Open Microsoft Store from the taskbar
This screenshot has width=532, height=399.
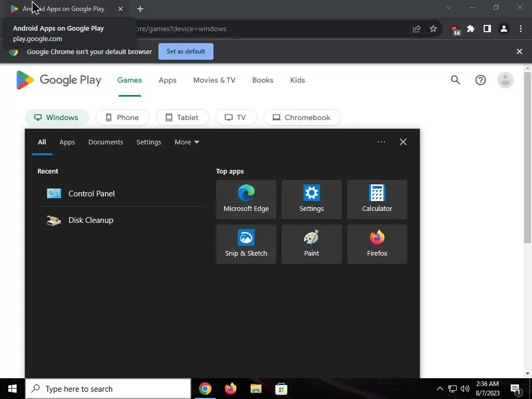[x=281, y=389]
